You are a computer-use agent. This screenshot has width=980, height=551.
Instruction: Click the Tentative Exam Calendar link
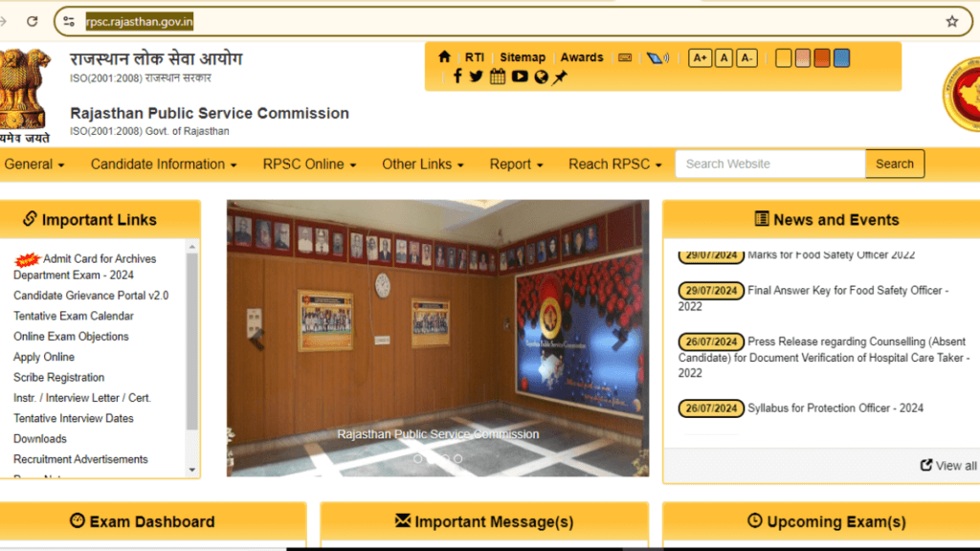click(x=72, y=316)
